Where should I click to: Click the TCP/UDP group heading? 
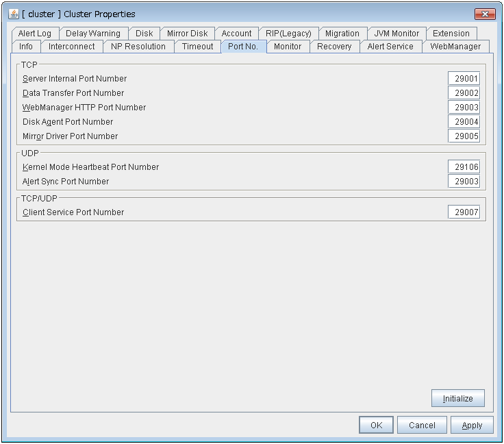tap(39, 199)
